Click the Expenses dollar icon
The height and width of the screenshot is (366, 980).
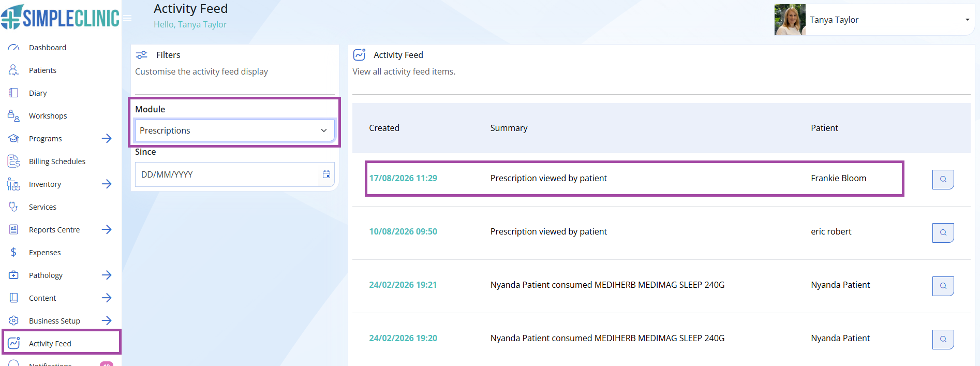coord(13,253)
